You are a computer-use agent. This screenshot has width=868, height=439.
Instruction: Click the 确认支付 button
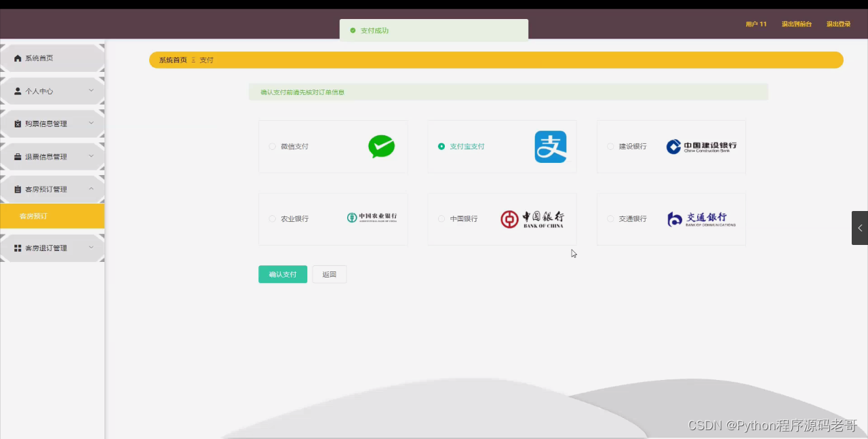point(282,274)
